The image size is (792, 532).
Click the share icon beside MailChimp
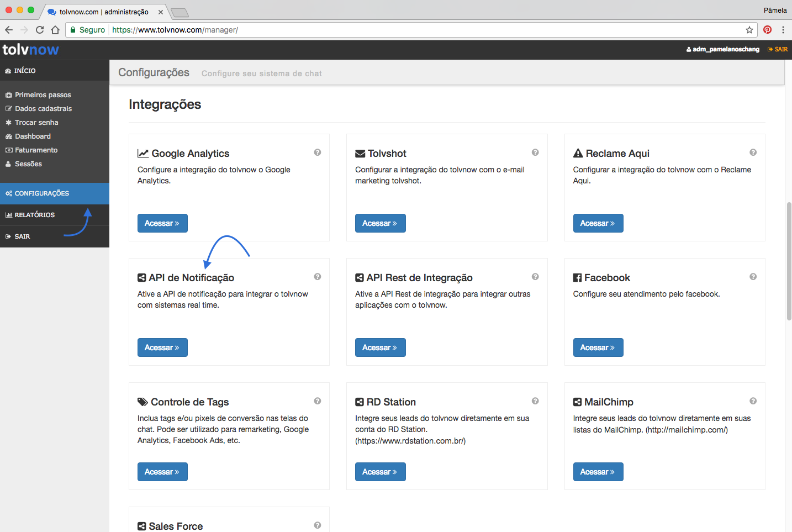coord(577,402)
